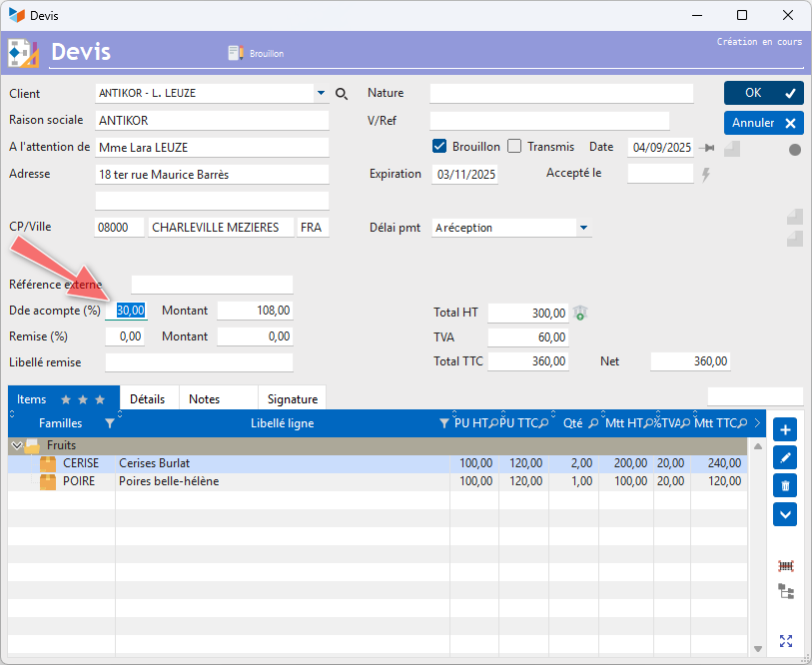Screen dimensions: 812x665
Task: Check the Transmis checkbox
Action: click(514, 147)
